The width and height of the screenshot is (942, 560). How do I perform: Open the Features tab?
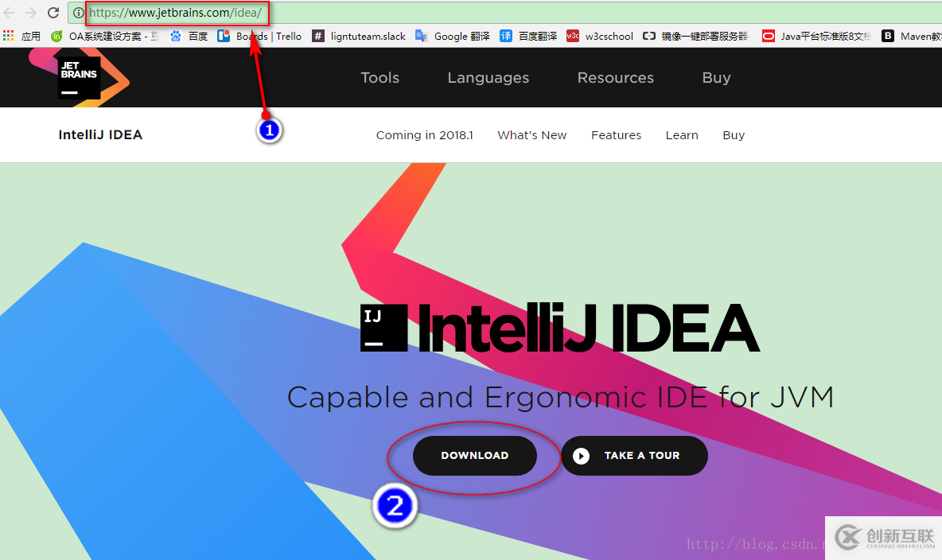616,135
